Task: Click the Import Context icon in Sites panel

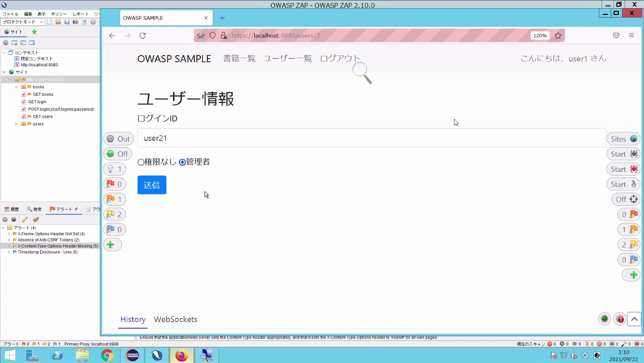Action: click(x=23, y=43)
